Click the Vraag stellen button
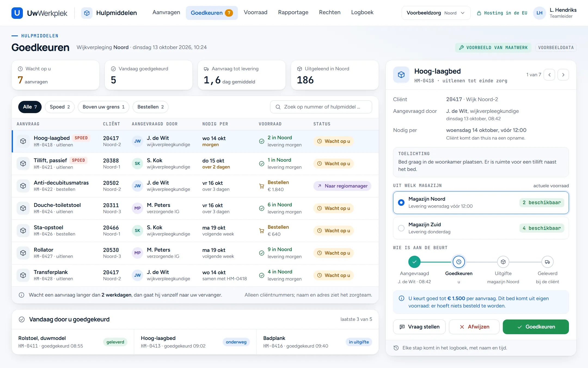 419,327
